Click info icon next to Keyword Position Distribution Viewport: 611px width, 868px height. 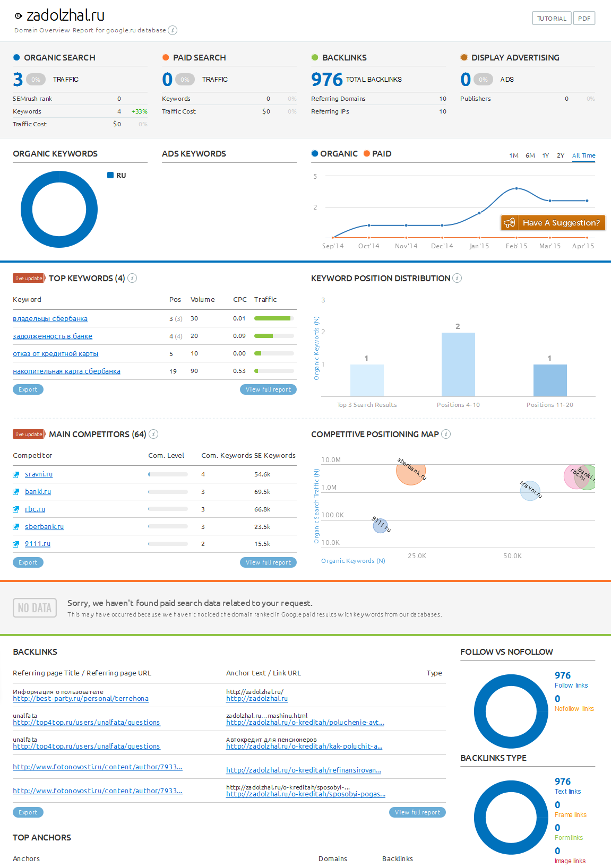coord(457,278)
